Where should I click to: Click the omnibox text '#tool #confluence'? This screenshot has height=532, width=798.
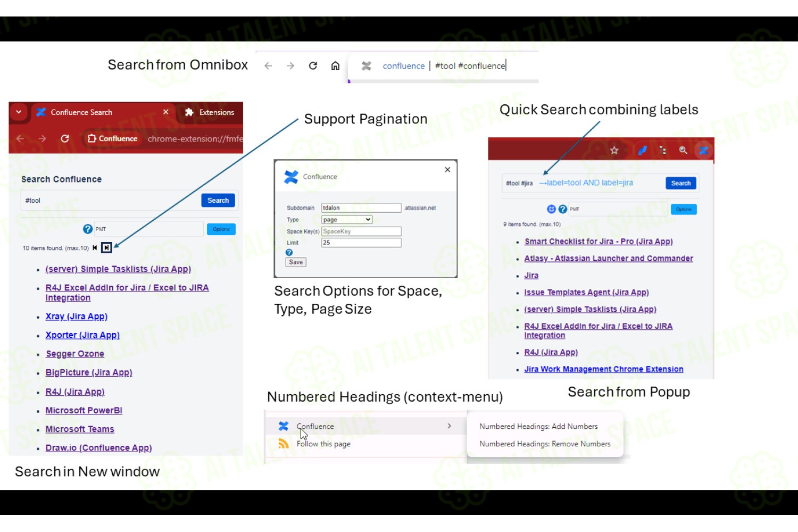(x=470, y=66)
